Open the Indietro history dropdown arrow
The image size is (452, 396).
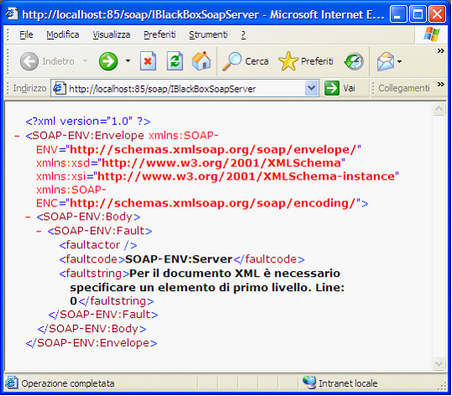click(x=85, y=61)
